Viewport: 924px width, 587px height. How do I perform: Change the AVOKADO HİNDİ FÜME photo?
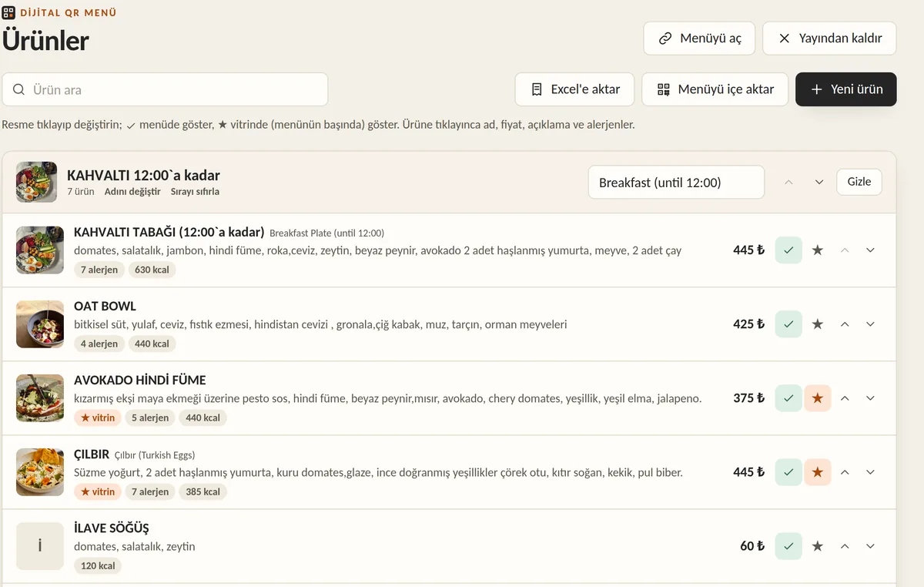tap(40, 398)
